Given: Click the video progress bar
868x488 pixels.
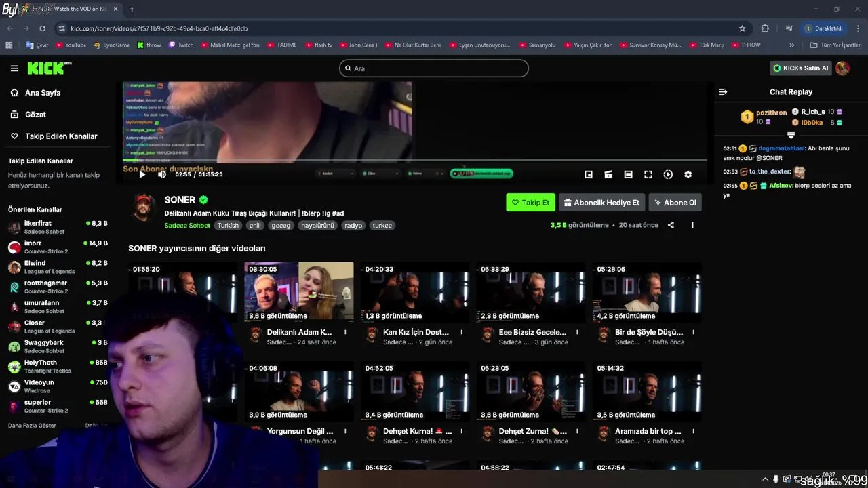Looking at the screenshot, I should (415, 161).
